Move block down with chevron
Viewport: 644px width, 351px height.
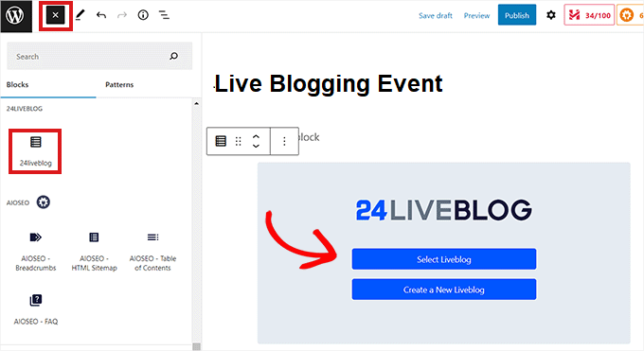tap(256, 146)
